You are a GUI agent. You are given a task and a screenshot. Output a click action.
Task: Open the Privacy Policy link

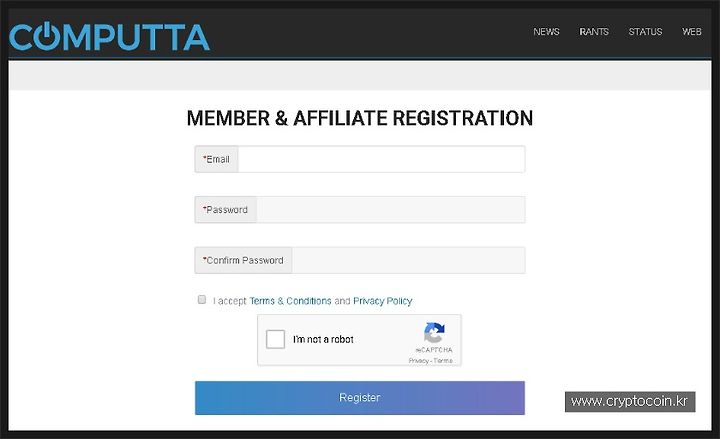tap(382, 301)
